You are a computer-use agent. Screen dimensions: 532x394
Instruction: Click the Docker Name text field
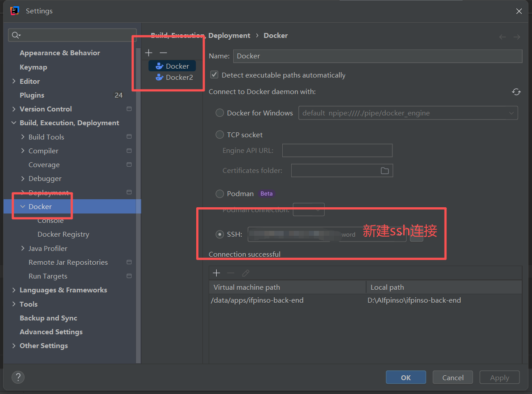[378, 56]
